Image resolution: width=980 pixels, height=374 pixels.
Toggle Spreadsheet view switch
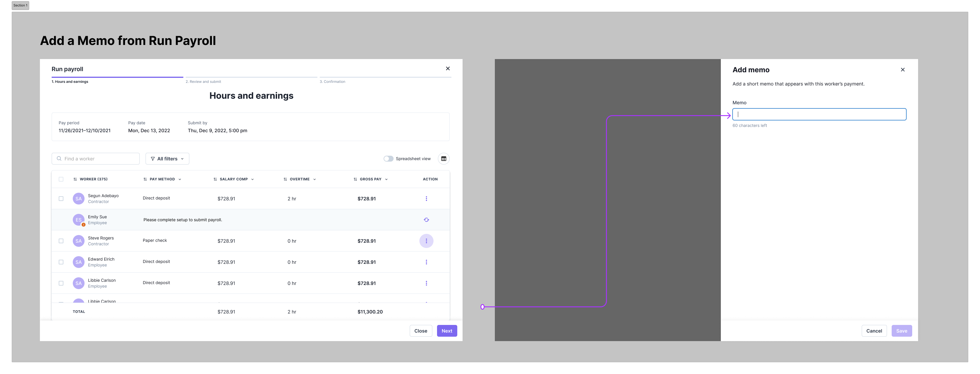click(388, 159)
